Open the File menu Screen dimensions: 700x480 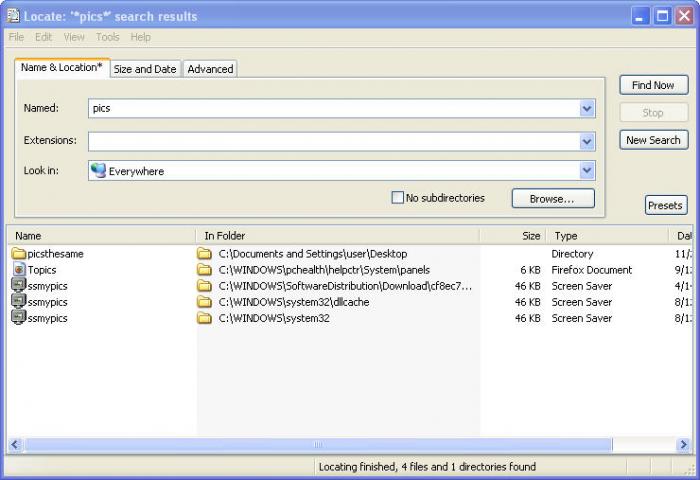tap(16, 37)
